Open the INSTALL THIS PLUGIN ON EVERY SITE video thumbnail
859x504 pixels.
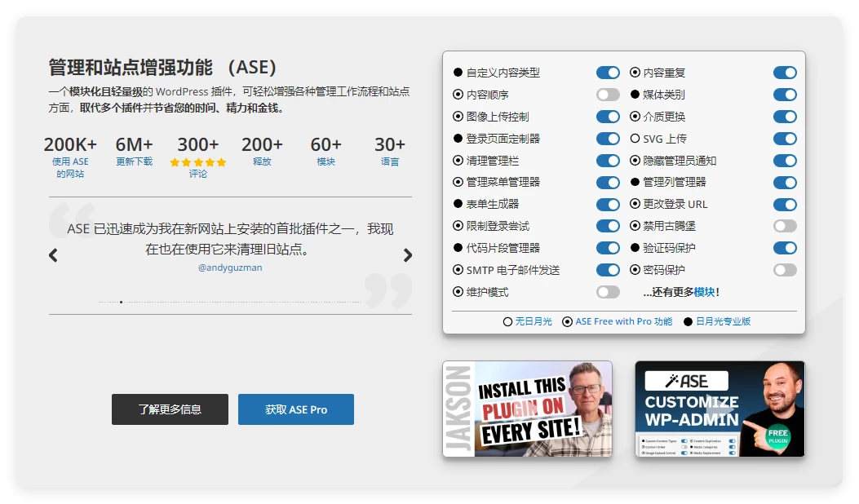527,409
